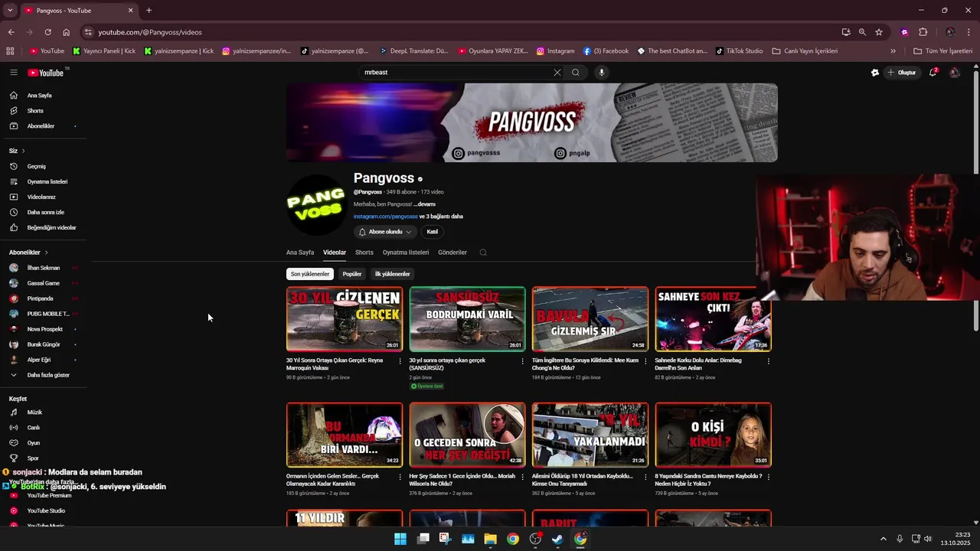Open Chrome extensions puzzle icon
The height and width of the screenshot is (551, 980).
[x=923, y=32]
